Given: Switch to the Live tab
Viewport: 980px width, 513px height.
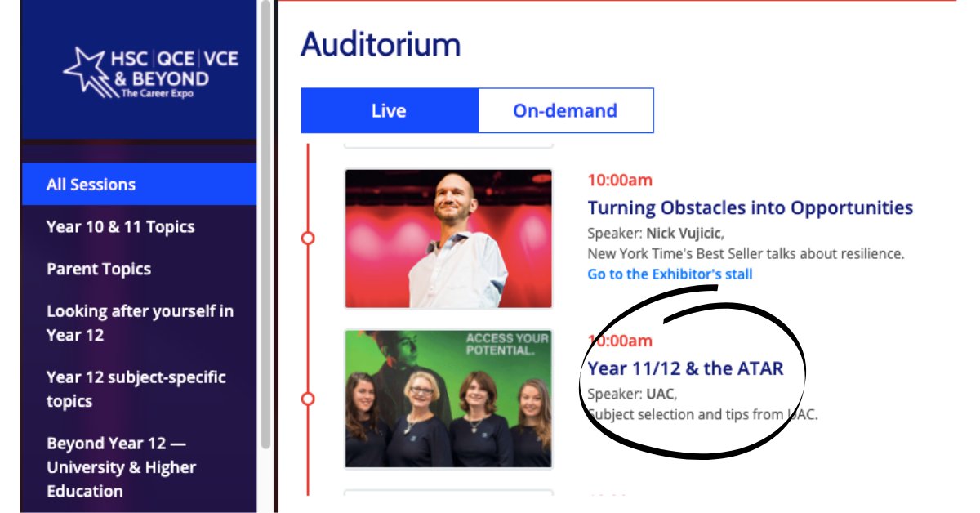Looking at the screenshot, I should [389, 110].
